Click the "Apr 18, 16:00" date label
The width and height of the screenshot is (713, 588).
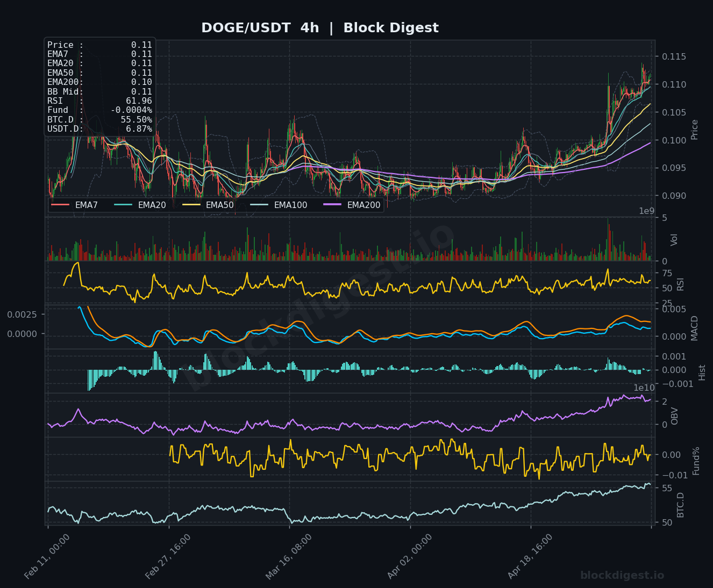point(530,556)
